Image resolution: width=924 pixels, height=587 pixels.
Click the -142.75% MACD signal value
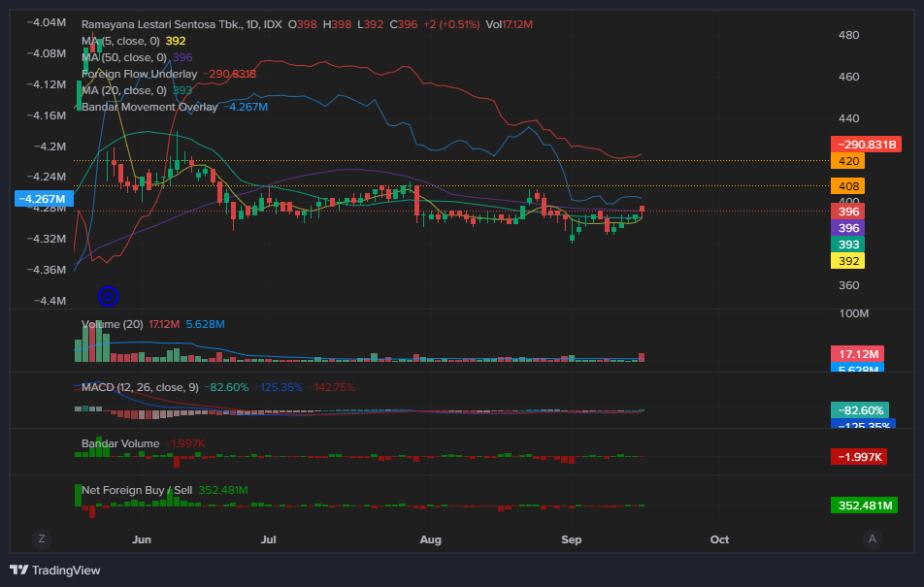point(331,387)
